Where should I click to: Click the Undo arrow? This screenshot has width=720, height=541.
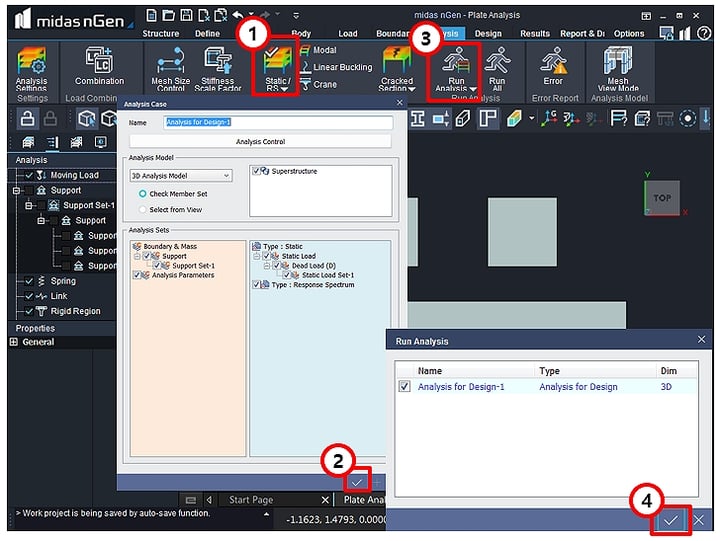[x=238, y=15]
